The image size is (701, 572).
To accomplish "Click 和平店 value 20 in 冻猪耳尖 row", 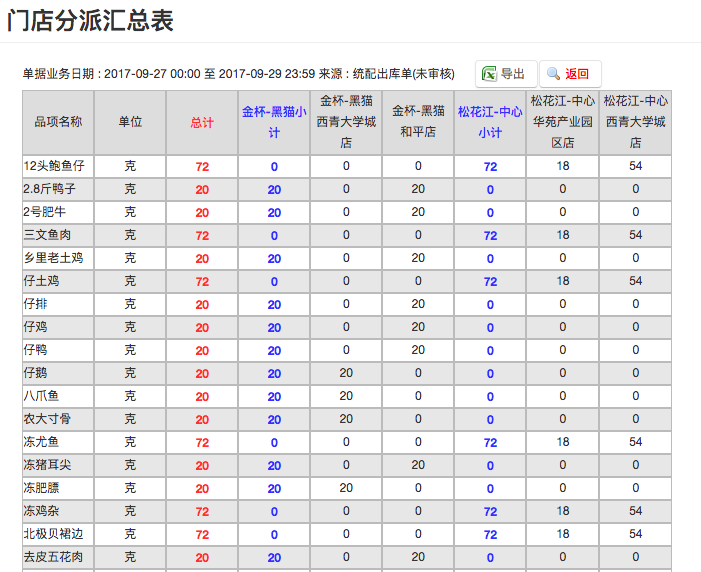I will [x=418, y=465].
